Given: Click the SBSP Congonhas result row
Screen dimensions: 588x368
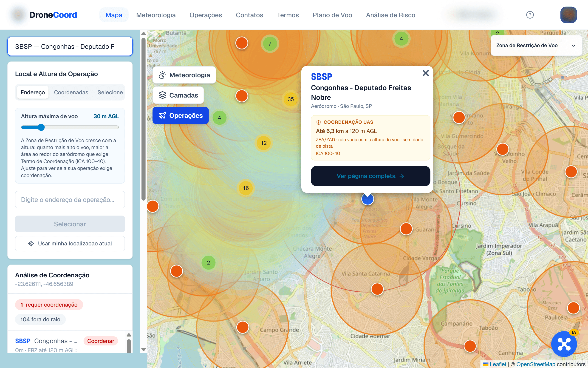Looking at the screenshot, I should coord(67,344).
